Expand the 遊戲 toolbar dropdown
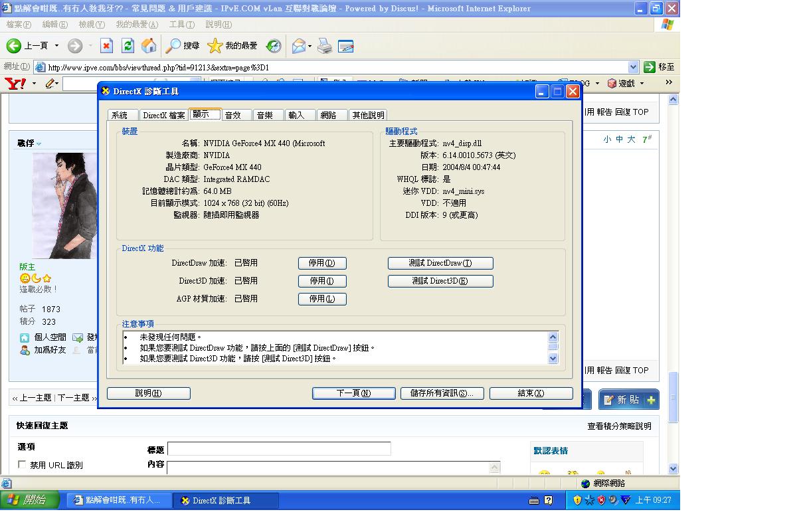The image size is (807, 532). [x=642, y=83]
